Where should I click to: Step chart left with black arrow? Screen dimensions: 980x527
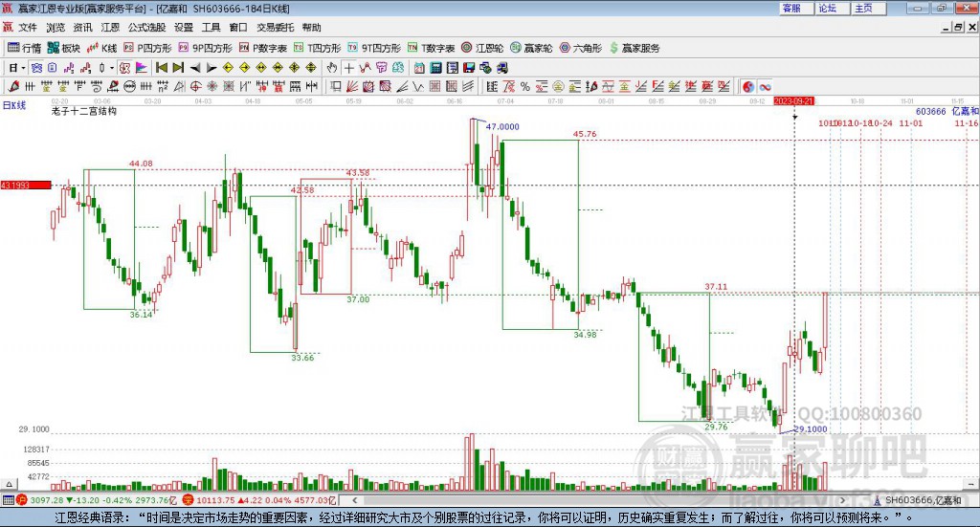[x=195, y=68]
